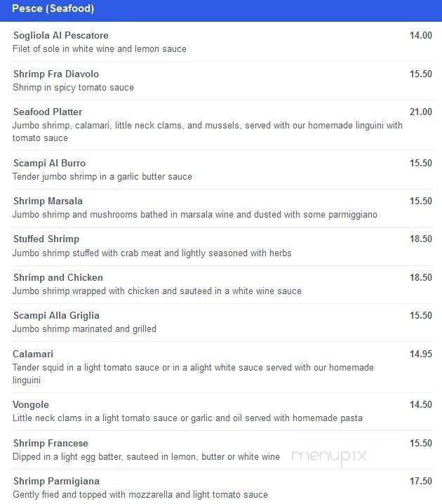Click the Shrimp Francese item name

pyautogui.click(x=51, y=443)
